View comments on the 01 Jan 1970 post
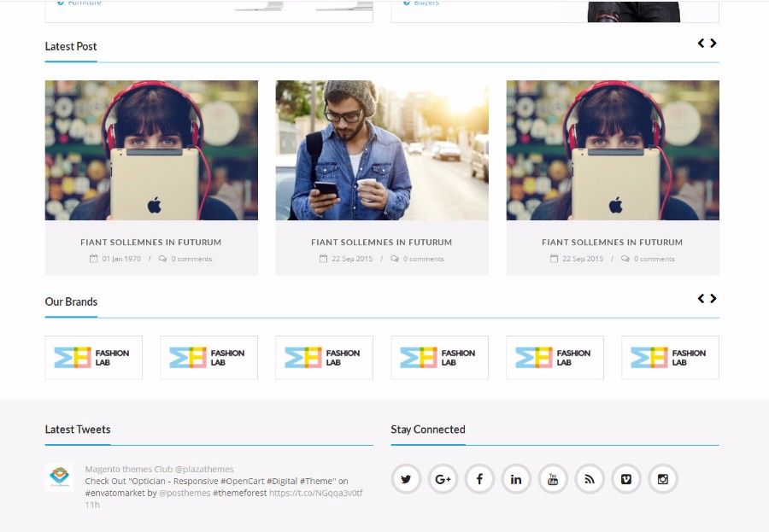This screenshot has width=769, height=532. coord(191,259)
